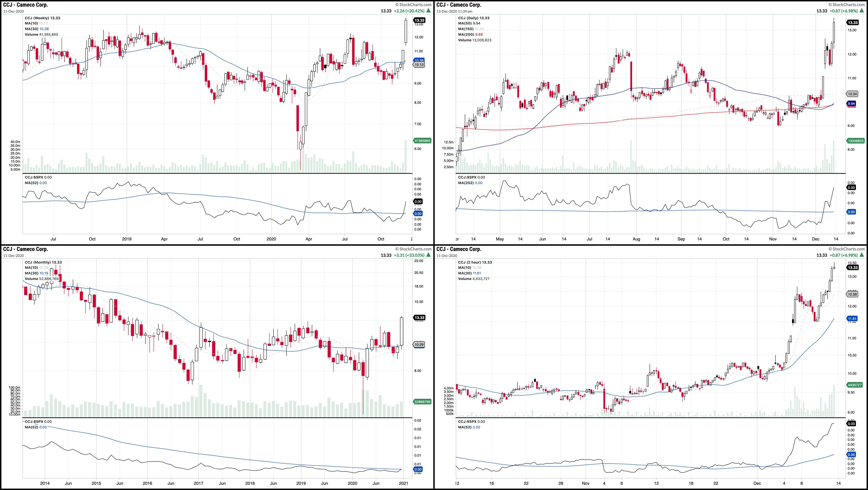Click the 2019 label on weekly time axis
Image resolution: width=868 pixels, height=490 pixels.
[x=127, y=239]
